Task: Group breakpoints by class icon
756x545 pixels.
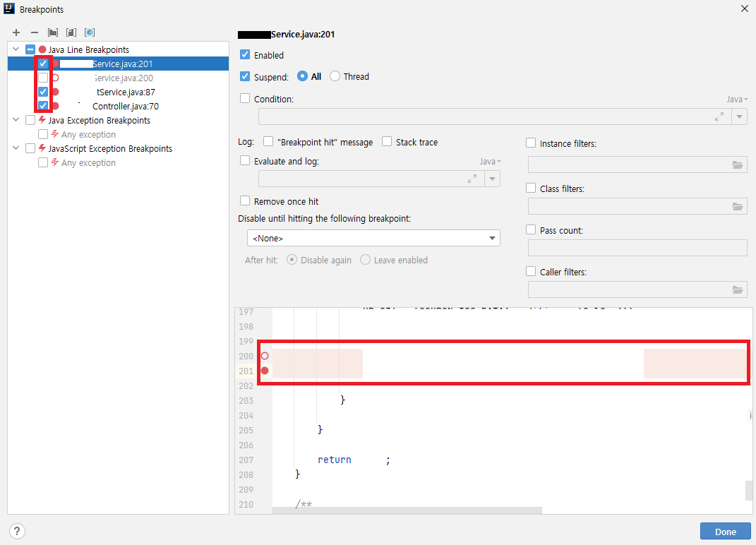Action: 90,32
